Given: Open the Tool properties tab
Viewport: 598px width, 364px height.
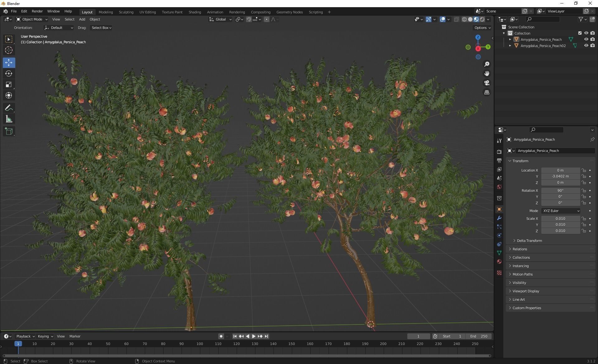Looking at the screenshot, I should 499,140.
